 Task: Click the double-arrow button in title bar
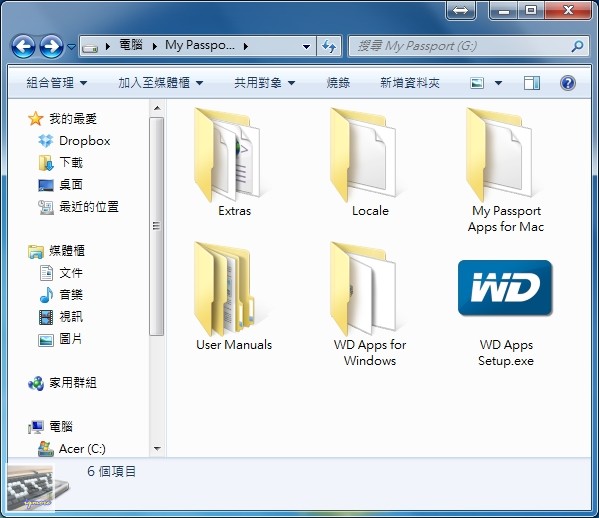click(460, 10)
